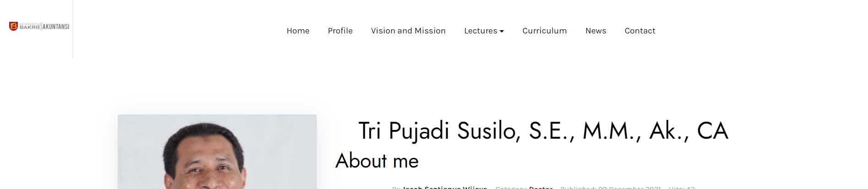Click the By label before author name
The height and width of the screenshot is (189, 868).
pos(396,187)
